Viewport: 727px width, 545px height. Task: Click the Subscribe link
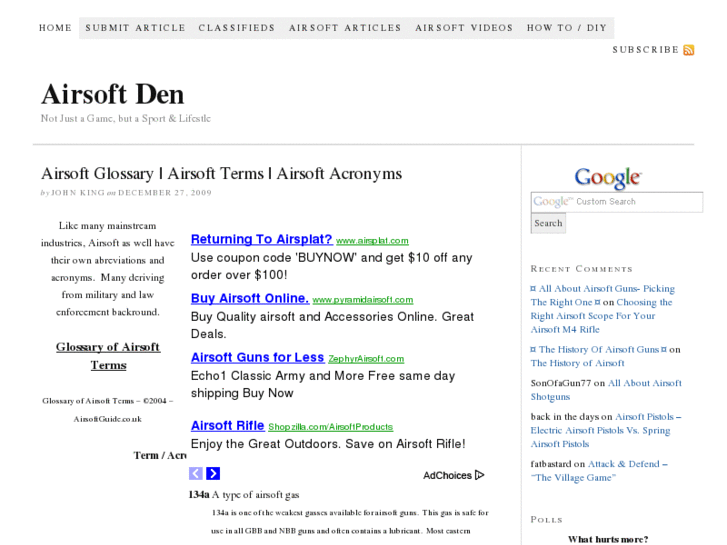click(645, 50)
